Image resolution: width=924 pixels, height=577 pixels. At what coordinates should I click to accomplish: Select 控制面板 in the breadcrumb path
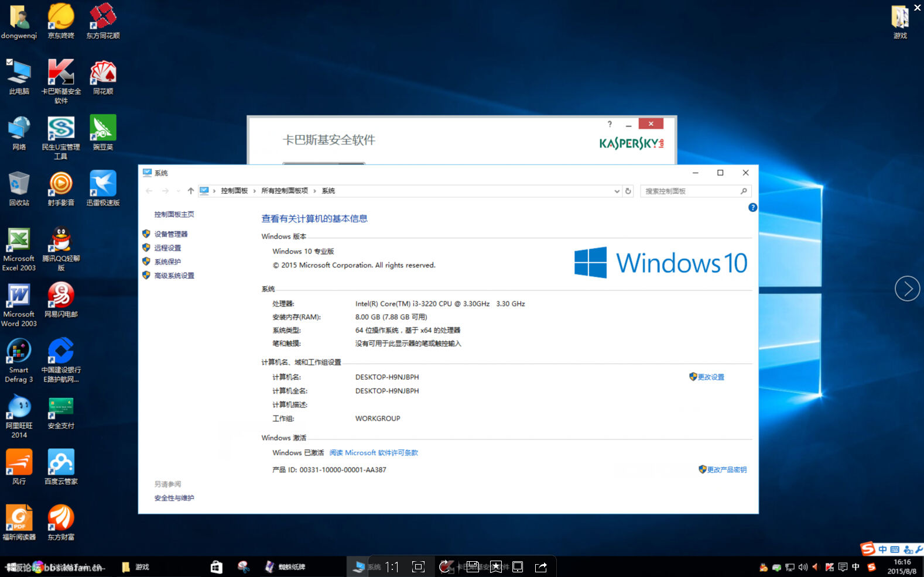(x=234, y=191)
